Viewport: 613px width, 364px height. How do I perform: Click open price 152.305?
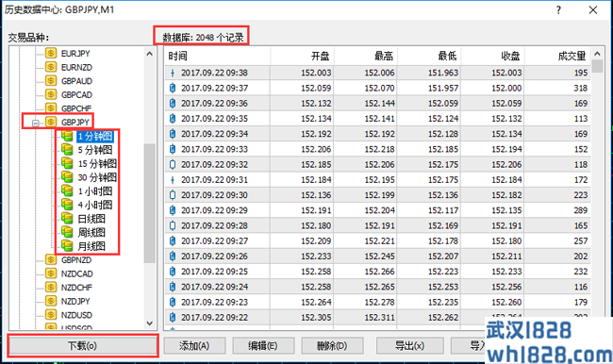tap(316, 317)
